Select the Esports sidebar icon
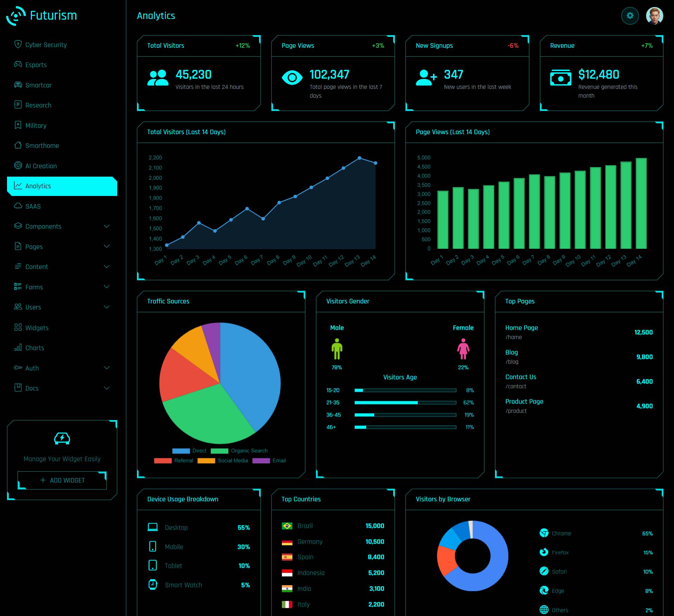The width and height of the screenshot is (674, 616). pyautogui.click(x=16, y=65)
